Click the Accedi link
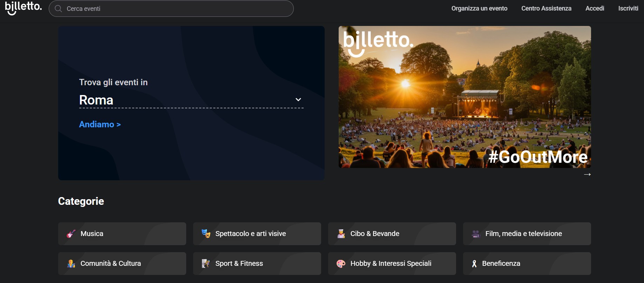The width and height of the screenshot is (644, 283). (595, 8)
